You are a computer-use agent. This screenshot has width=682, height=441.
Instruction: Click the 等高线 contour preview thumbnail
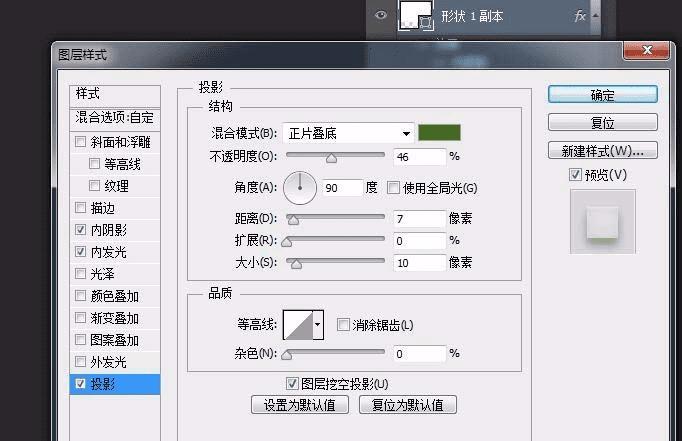click(x=298, y=324)
